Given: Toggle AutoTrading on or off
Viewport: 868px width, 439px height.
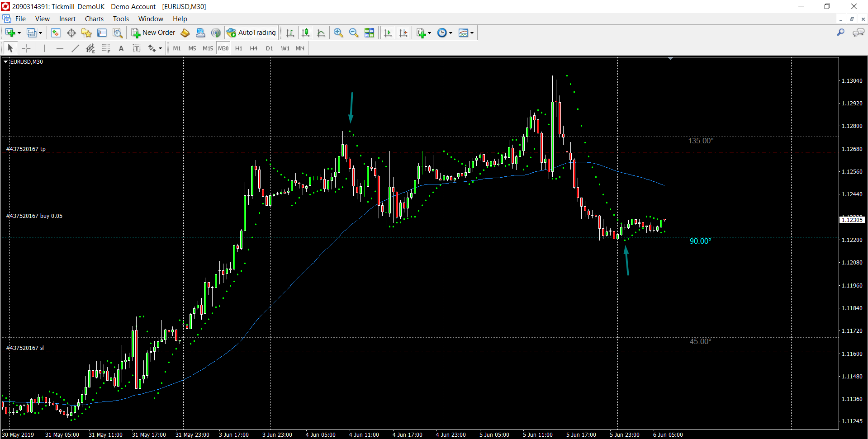Looking at the screenshot, I should [251, 33].
